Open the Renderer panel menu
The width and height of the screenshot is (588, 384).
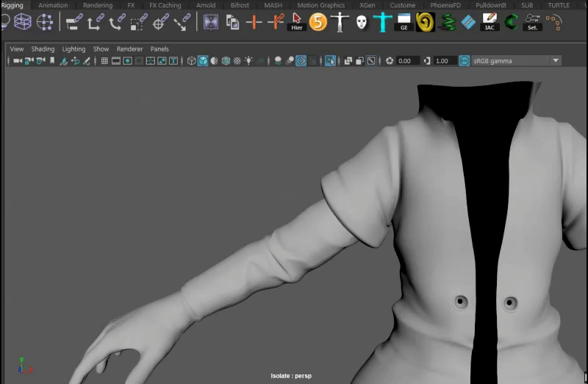[x=129, y=49]
